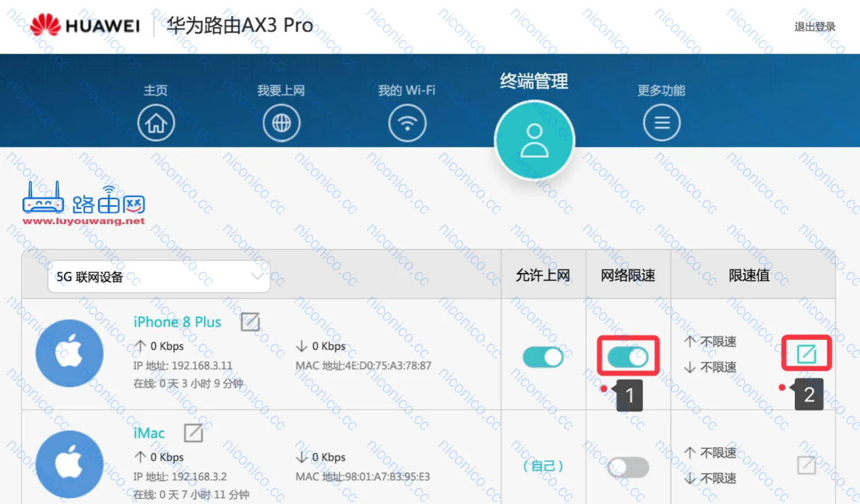Click the iMac Apple device avatar
860x504 pixels.
point(70,464)
